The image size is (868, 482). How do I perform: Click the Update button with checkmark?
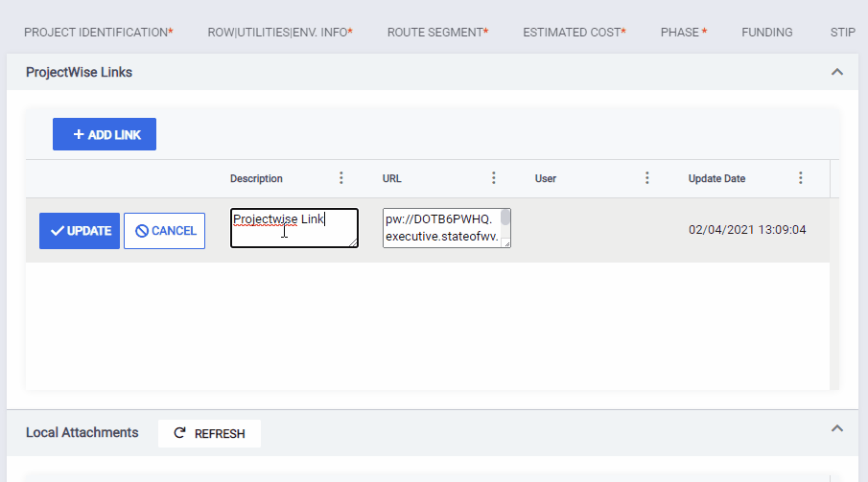pos(80,231)
